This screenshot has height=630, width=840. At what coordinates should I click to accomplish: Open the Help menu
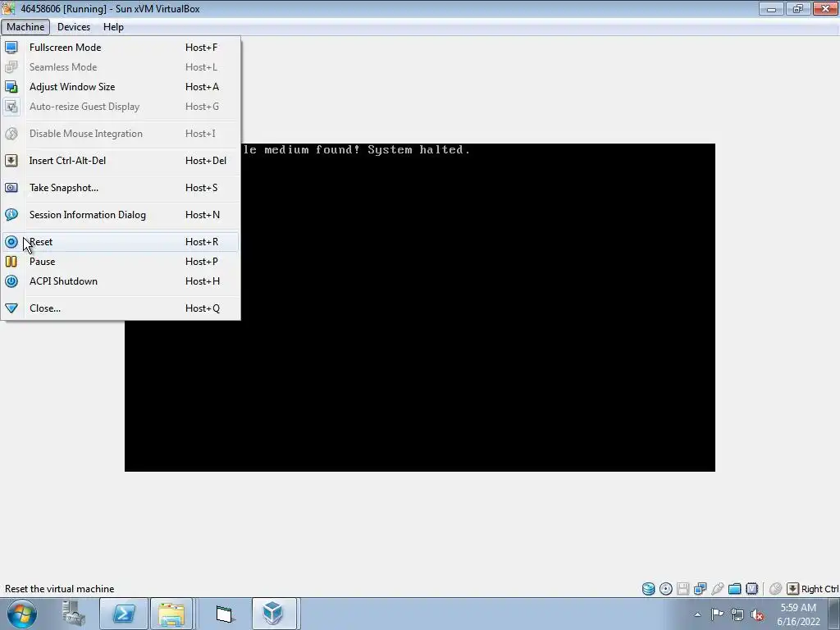[113, 27]
